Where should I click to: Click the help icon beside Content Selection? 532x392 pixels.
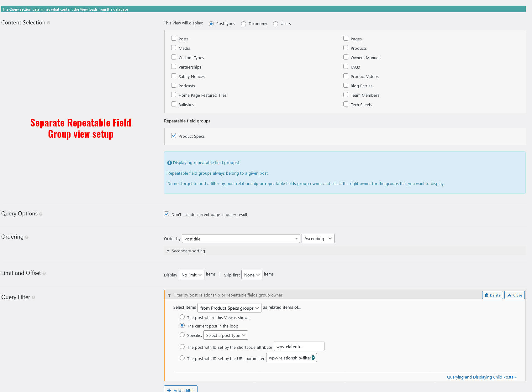pos(49,23)
